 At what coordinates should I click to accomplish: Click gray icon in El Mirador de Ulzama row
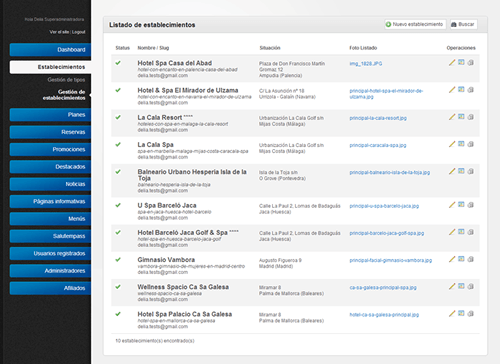(x=471, y=90)
